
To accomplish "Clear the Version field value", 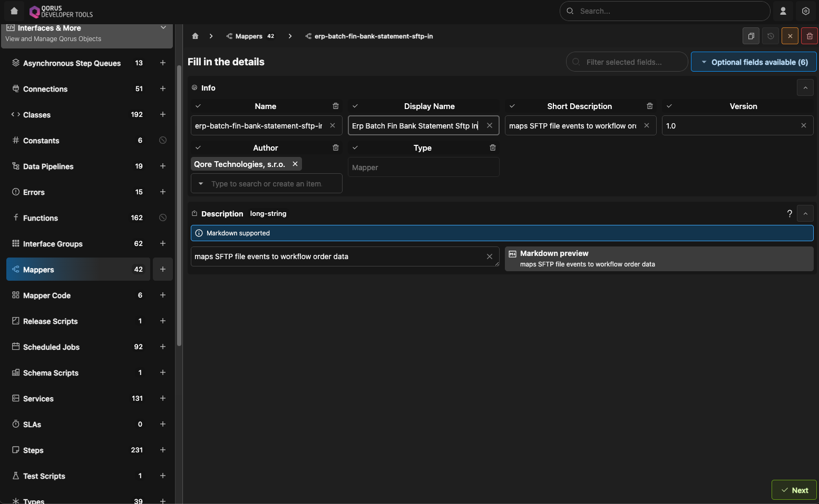I will [804, 125].
